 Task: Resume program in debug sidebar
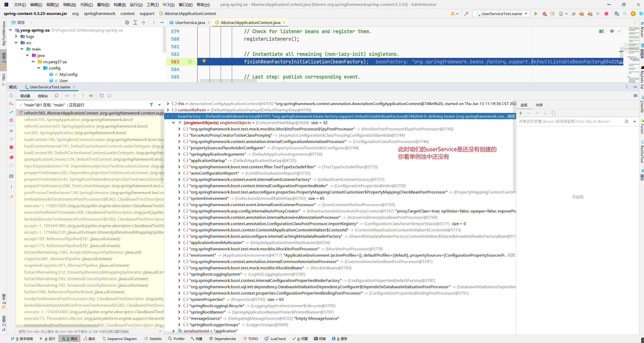tap(11, 131)
